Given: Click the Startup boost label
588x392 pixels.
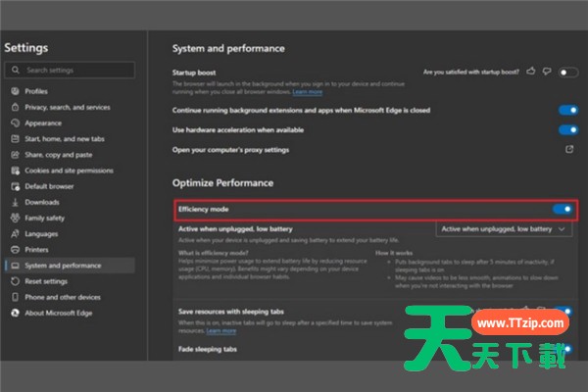Looking at the screenshot, I should click(194, 73).
